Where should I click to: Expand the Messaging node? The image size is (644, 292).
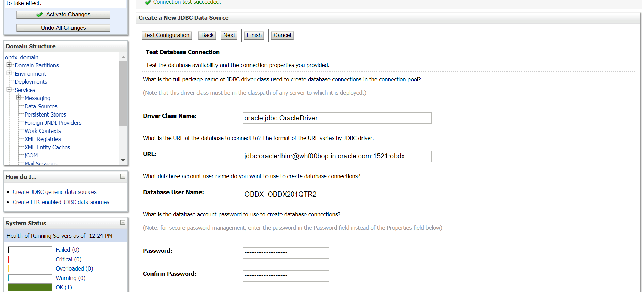[19, 97]
